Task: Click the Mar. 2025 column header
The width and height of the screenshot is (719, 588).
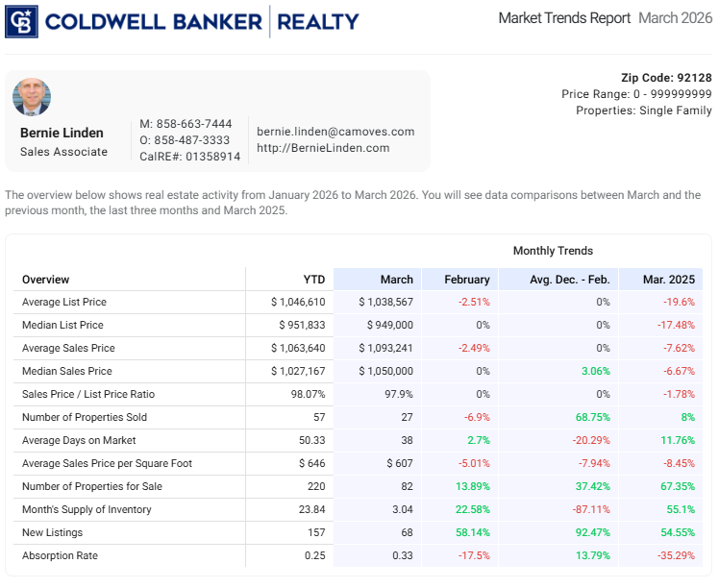Action: coord(669,280)
